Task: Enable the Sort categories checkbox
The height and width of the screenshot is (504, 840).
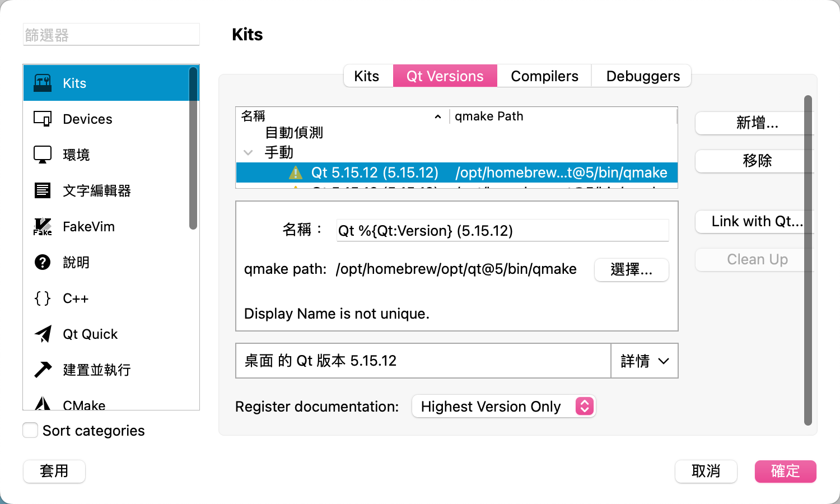Action: (x=30, y=431)
